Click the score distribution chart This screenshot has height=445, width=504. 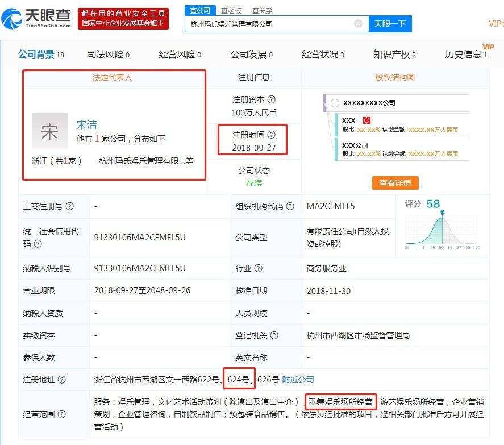click(443, 231)
